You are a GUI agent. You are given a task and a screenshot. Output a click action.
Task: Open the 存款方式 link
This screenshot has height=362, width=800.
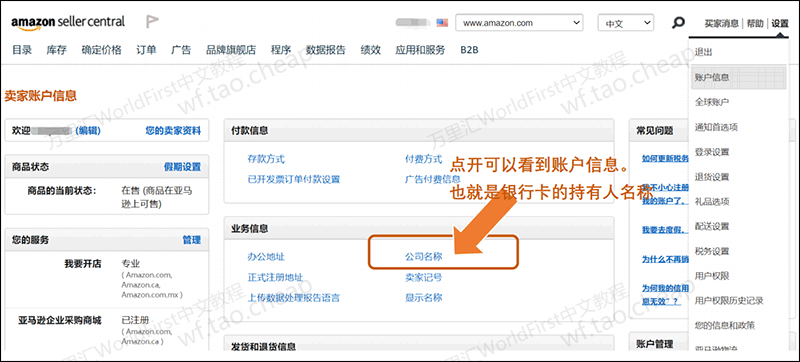[x=266, y=159]
